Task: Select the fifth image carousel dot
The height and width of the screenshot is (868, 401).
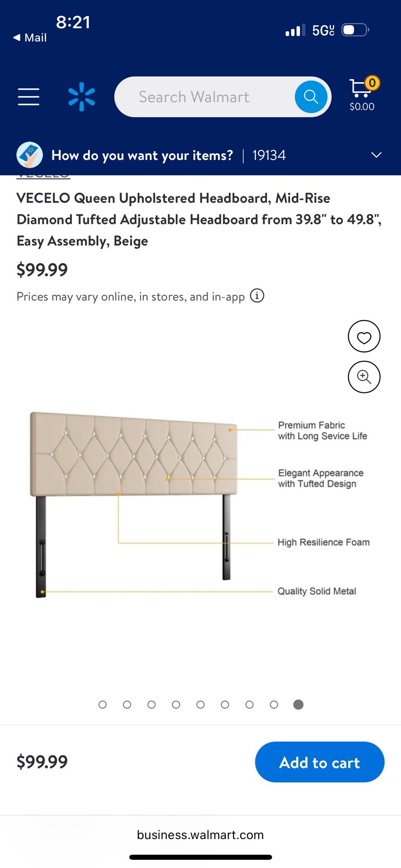Action: [x=200, y=704]
